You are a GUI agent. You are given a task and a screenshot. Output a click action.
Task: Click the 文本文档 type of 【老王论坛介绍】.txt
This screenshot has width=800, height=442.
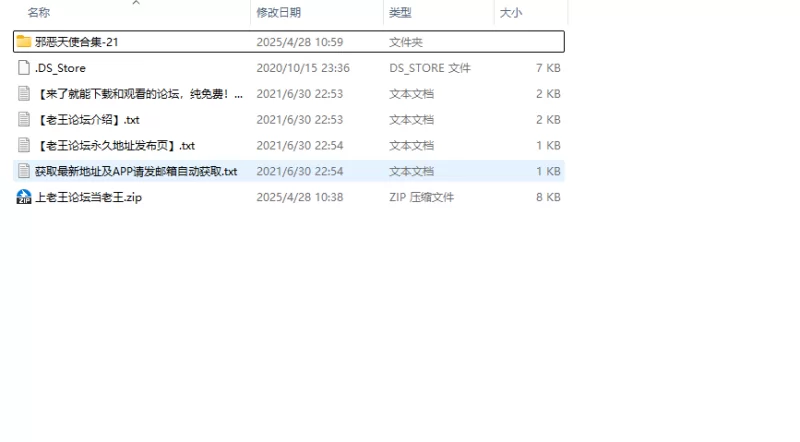tap(411, 120)
